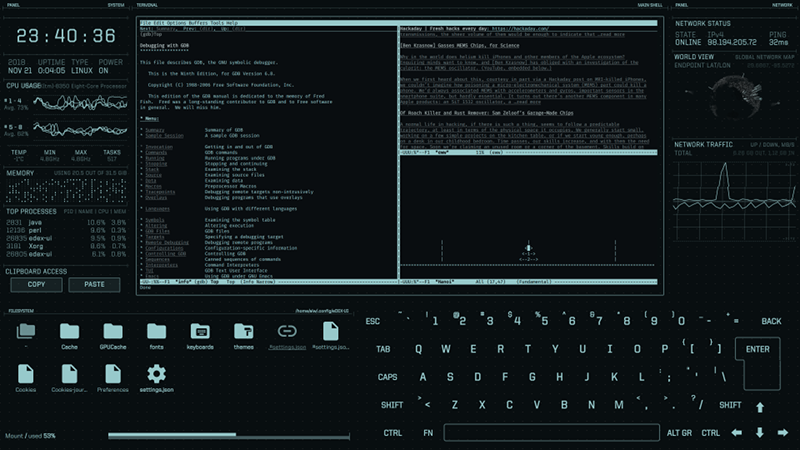
Task: Open the keyboards folder icon
Action: tap(199, 331)
